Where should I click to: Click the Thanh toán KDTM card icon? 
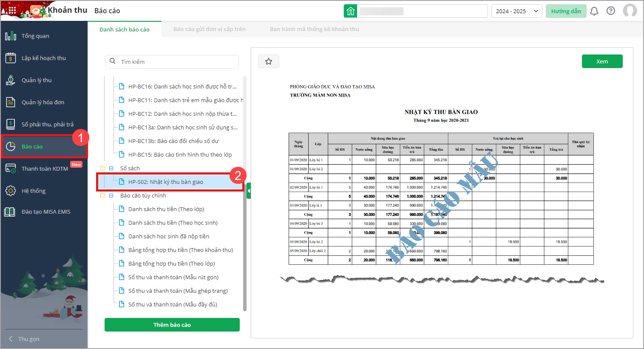(x=11, y=169)
